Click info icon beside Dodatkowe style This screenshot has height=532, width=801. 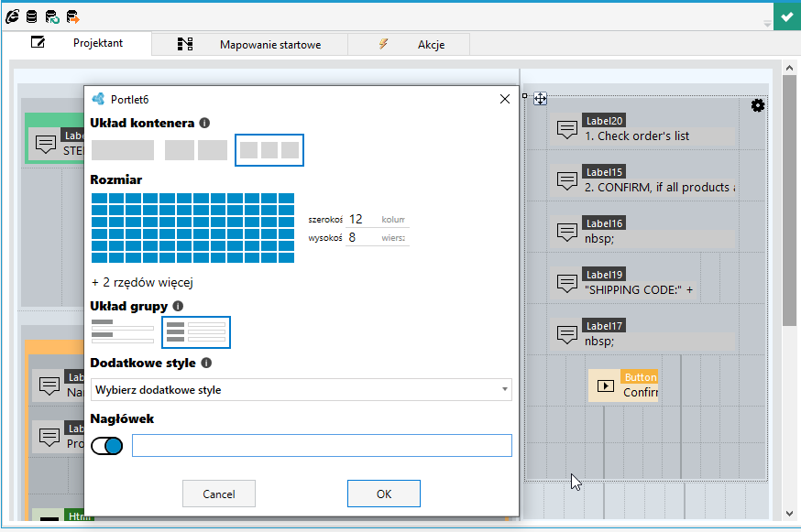(x=206, y=363)
